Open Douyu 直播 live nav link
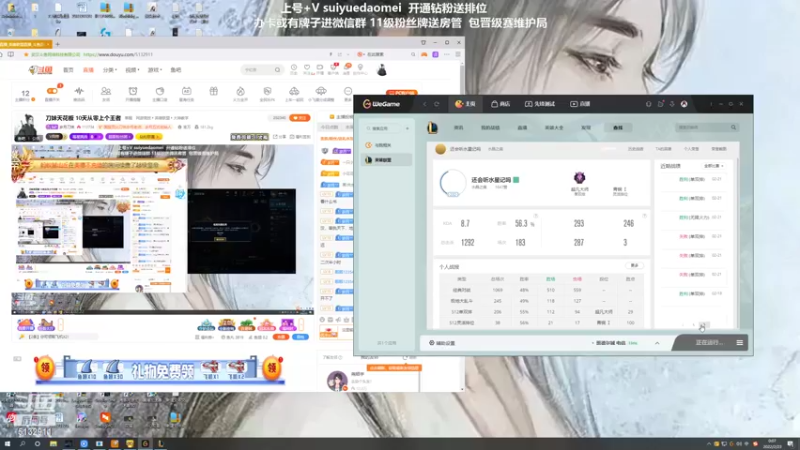The width and height of the screenshot is (800, 450). [88, 70]
